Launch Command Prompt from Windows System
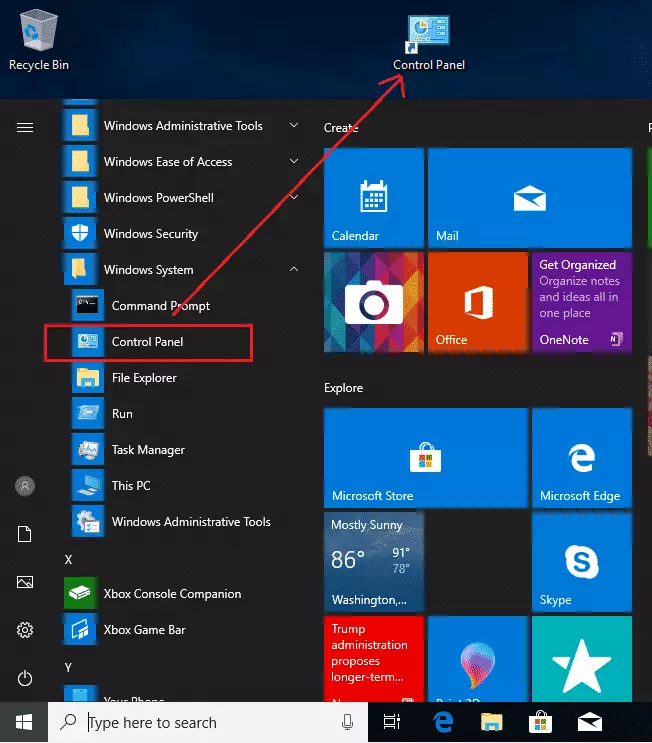 click(x=187, y=306)
